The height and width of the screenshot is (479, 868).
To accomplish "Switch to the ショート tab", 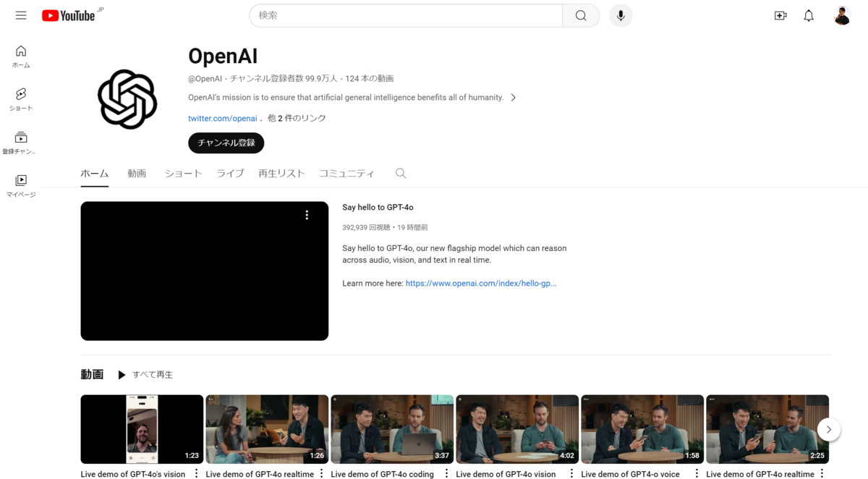I will [x=183, y=174].
